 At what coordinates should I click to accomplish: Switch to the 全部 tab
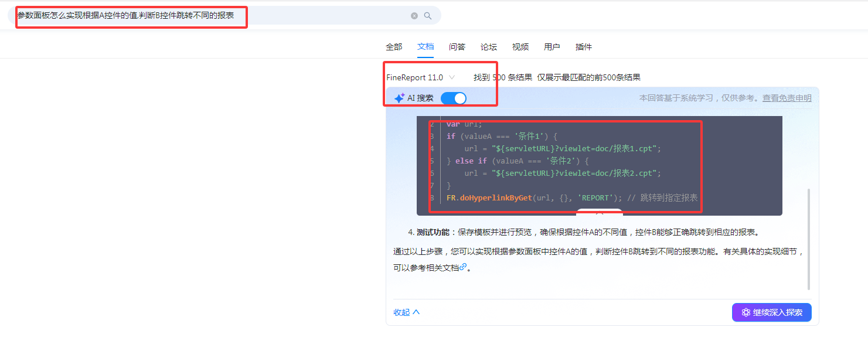coord(394,47)
